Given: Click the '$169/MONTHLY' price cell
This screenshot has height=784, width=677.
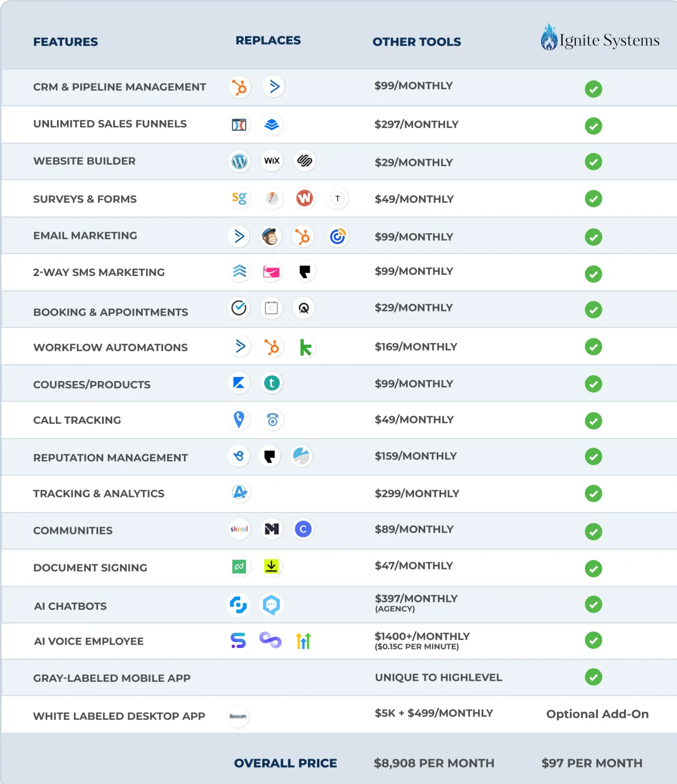Looking at the screenshot, I should [416, 347].
